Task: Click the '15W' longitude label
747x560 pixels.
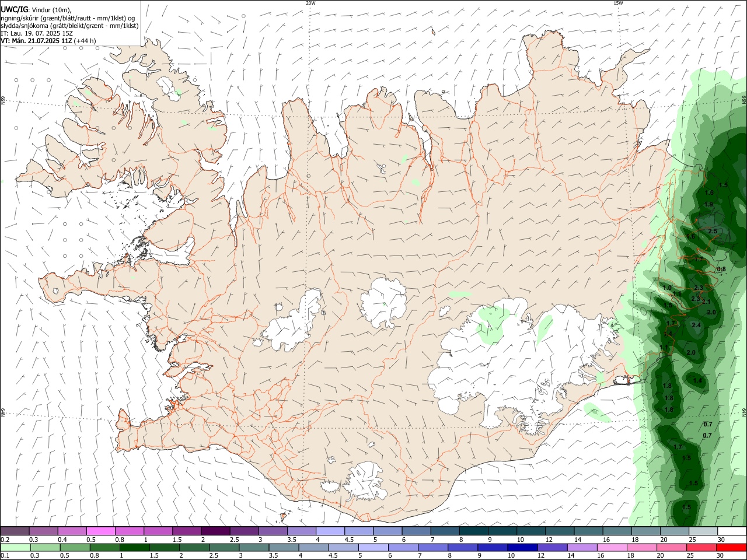Action: tap(618, 3)
